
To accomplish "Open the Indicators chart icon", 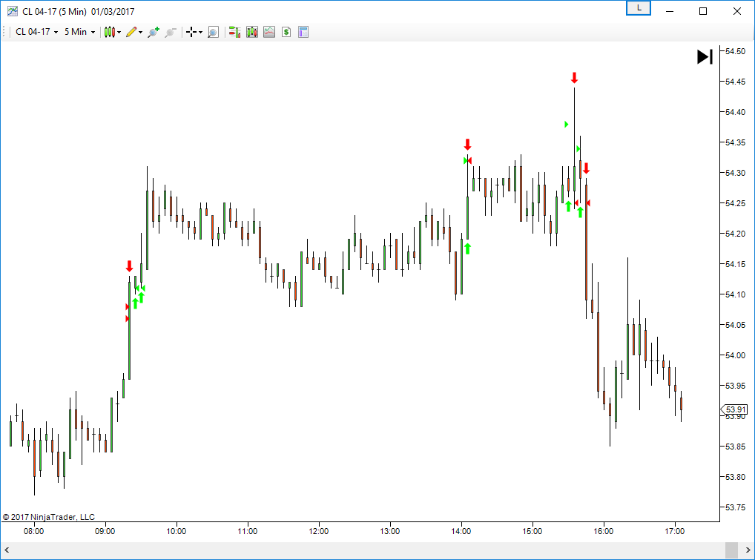I will (x=269, y=32).
